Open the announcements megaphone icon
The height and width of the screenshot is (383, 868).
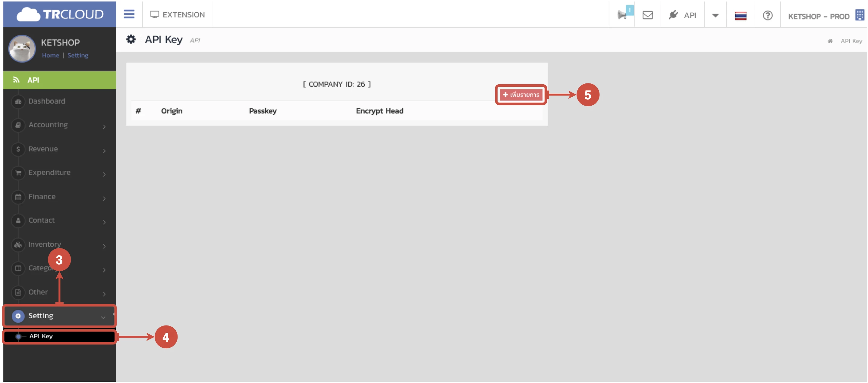(622, 15)
